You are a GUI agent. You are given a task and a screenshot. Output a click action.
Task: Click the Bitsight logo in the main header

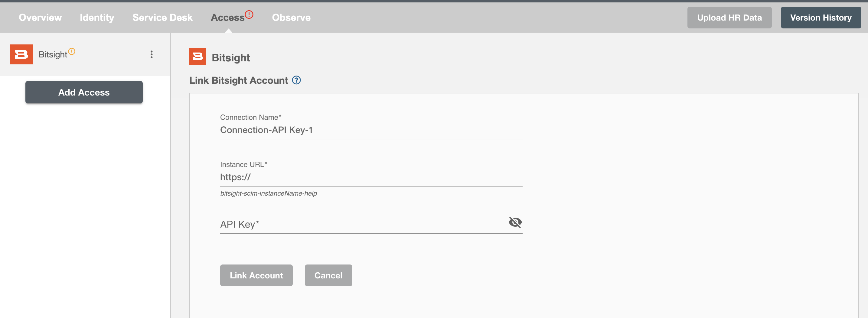coord(198,56)
